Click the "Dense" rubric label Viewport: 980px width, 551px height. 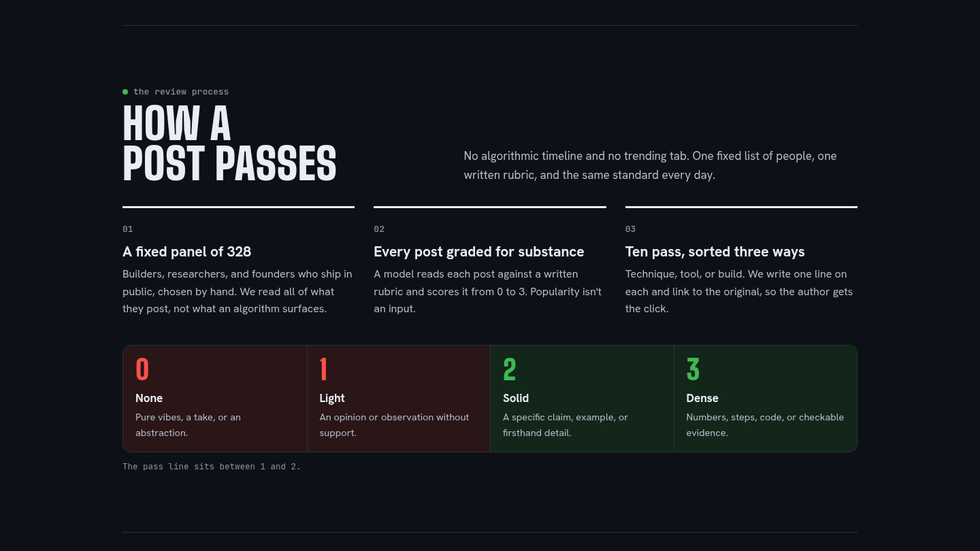(x=702, y=398)
